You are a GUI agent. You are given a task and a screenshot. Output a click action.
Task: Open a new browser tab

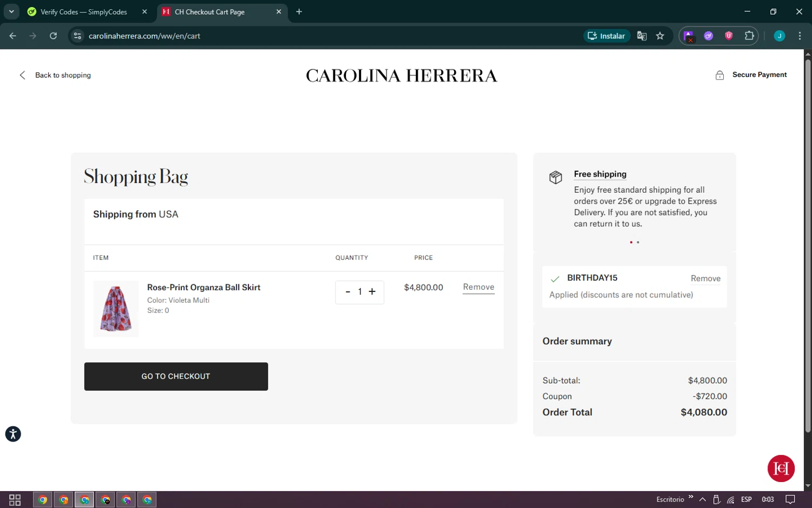click(299, 12)
